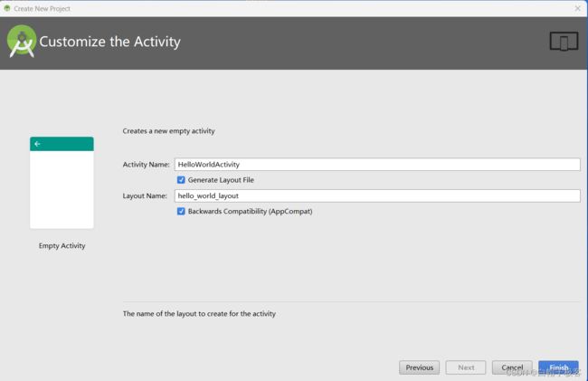Click back arrow in Empty Activity preview
This screenshot has width=588, height=381.
37,144
